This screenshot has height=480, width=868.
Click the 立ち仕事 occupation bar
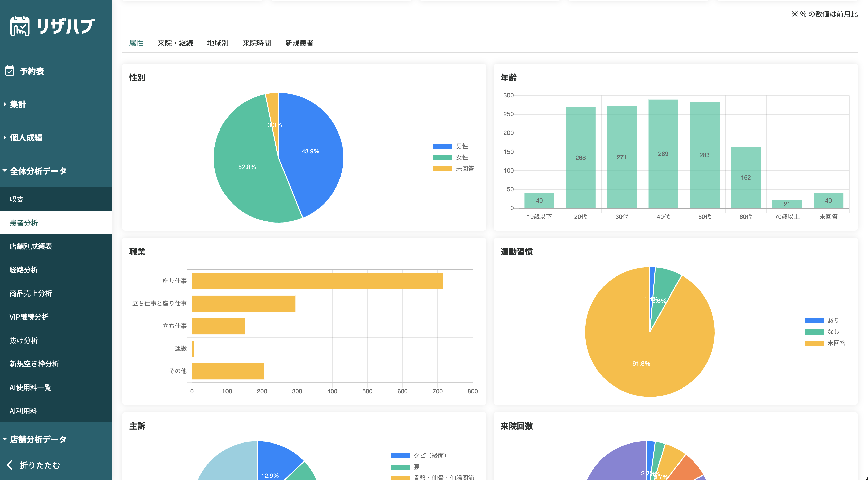pos(218,326)
